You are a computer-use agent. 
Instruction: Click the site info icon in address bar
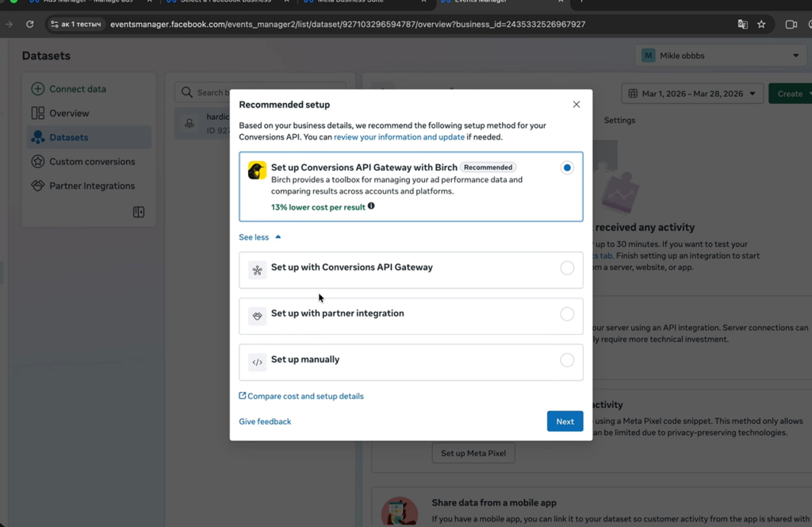(55, 25)
